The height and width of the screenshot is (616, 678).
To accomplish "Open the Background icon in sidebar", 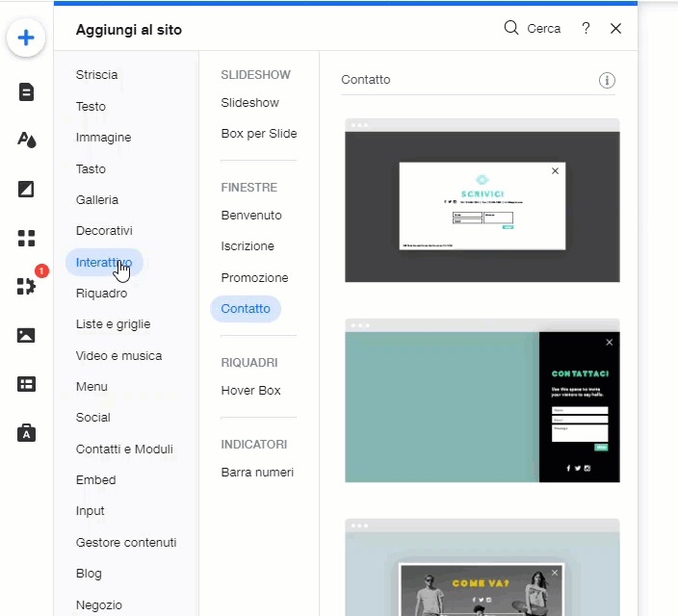I will click(x=26, y=189).
